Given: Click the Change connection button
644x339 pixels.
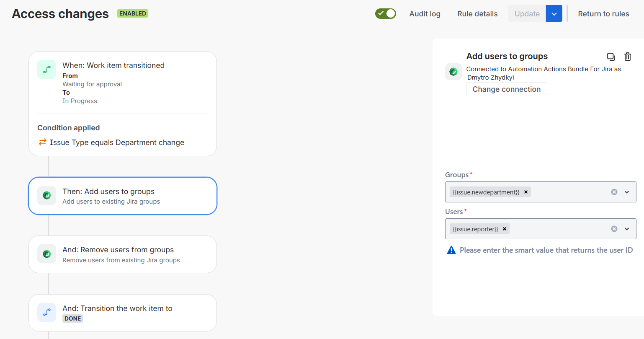Looking at the screenshot, I should click(506, 89).
